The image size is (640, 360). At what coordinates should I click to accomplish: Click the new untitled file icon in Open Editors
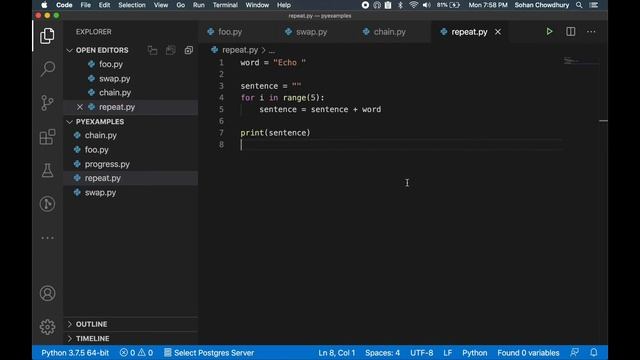[x=152, y=50]
